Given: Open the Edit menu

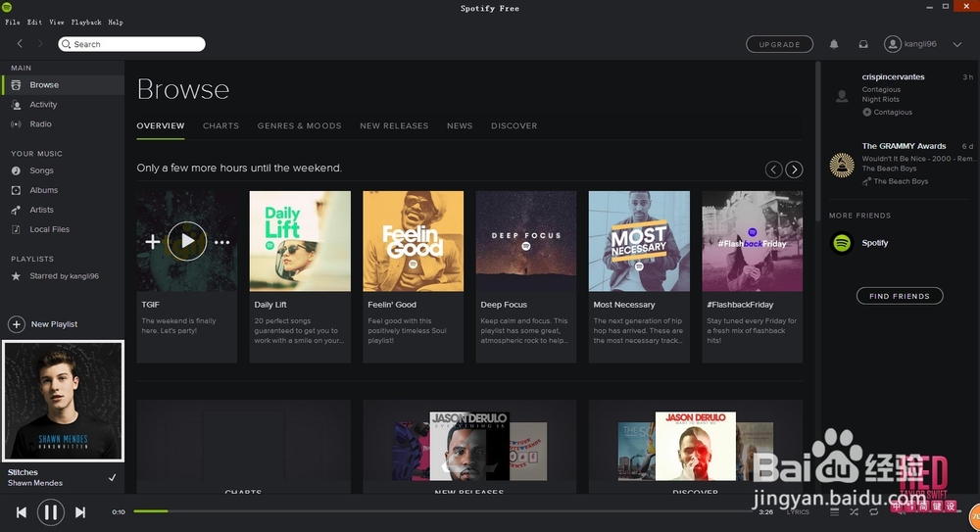Looking at the screenshot, I should pos(34,22).
